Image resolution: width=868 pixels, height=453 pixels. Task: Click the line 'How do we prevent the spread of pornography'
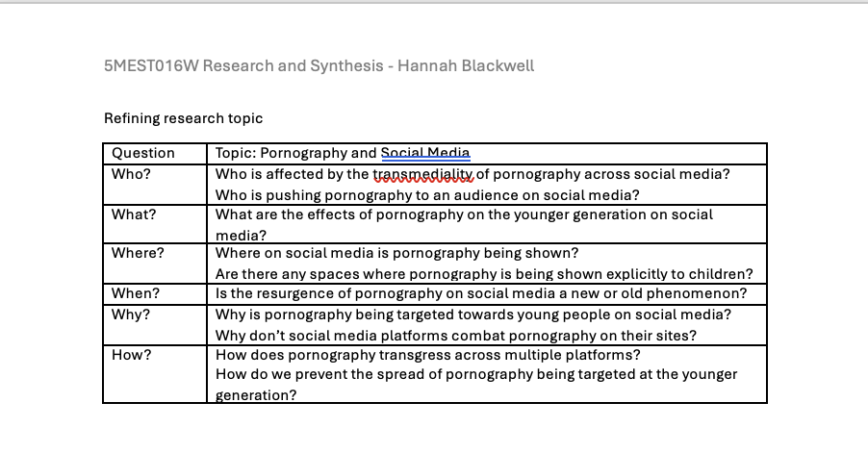click(x=476, y=374)
